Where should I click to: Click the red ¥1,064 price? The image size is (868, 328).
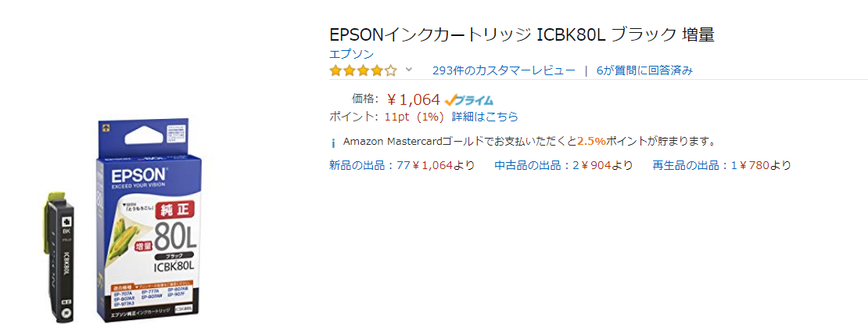414,99
